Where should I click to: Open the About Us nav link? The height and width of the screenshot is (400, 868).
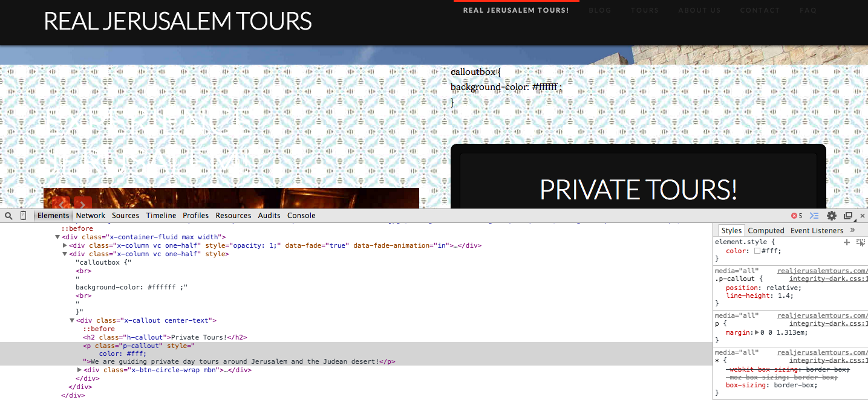click(x=699, y=10)
